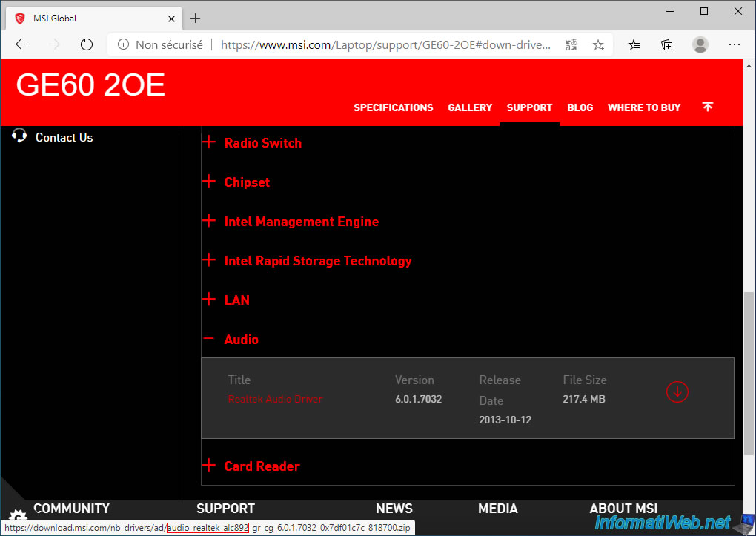
Task: Click the user profile avatar
Action: pyautogui.click(x=700, y=45)
